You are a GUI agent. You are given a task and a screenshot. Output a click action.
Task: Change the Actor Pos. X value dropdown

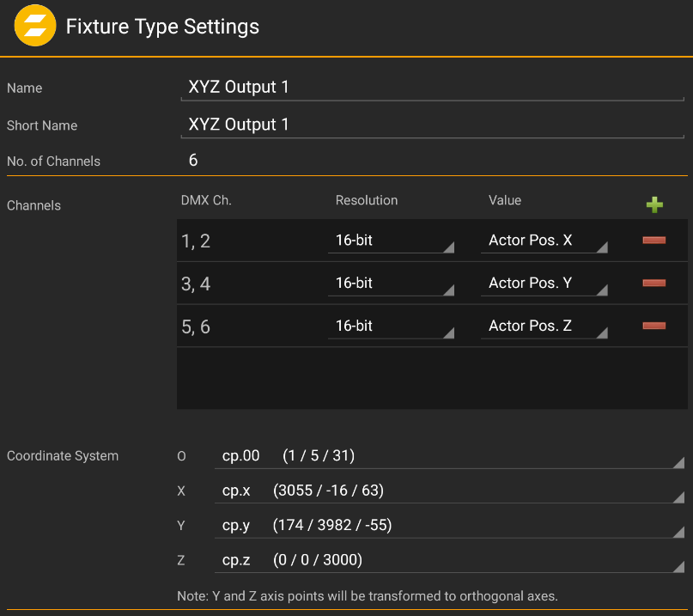[544, 241]
